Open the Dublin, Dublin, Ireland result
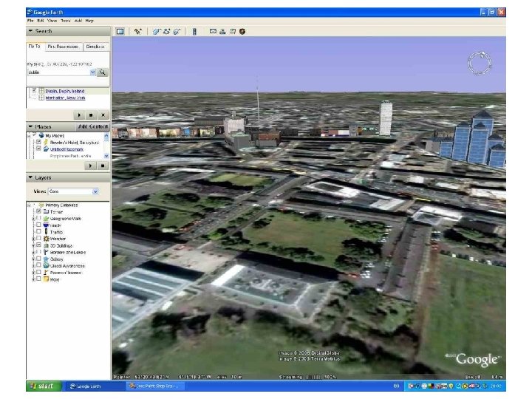Screen dimensions: 532x399 tap(65, 91)
